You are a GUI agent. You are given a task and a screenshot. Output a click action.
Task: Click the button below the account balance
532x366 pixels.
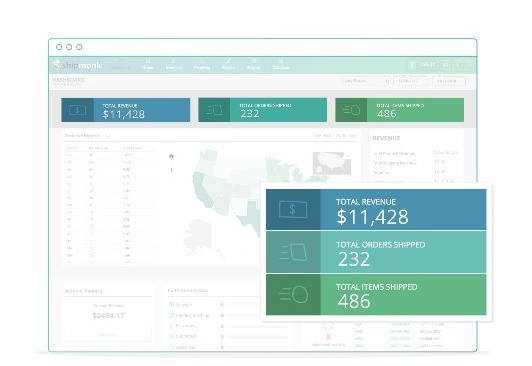click(x=108, y=334)
